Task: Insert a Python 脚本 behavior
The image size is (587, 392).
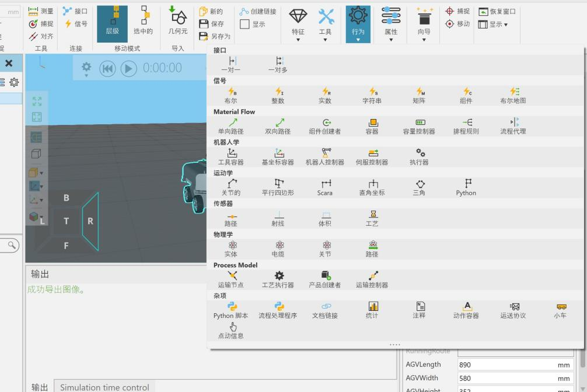Action: 230,310
